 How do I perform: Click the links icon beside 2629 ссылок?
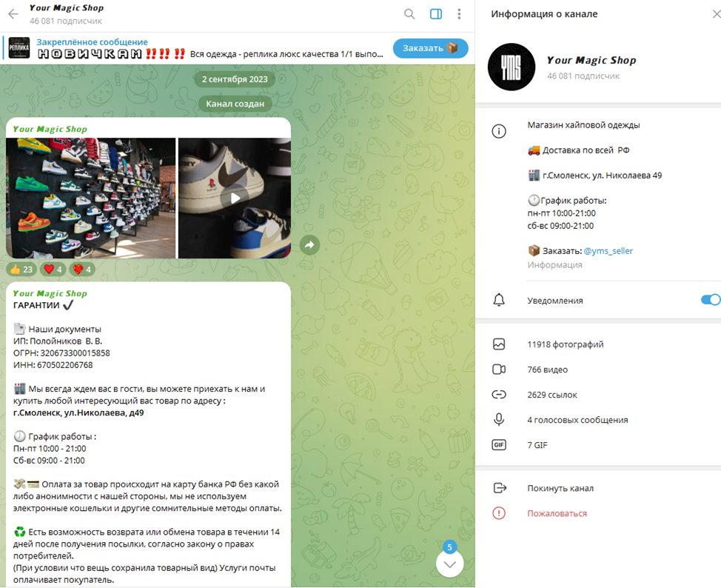pyautogui.click(x=499, y=395)
